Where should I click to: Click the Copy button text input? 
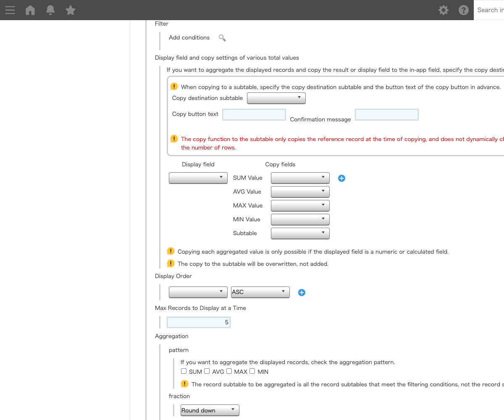tap(254, 115)
